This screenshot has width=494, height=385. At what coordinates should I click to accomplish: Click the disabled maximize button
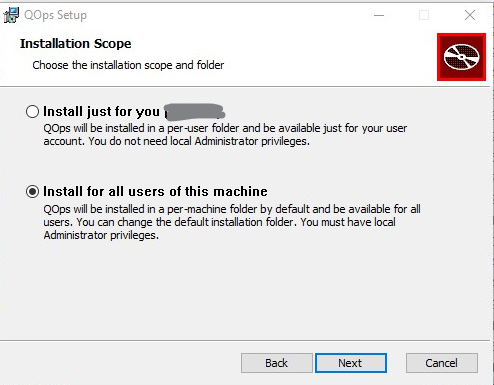click(x=424, y=15)
